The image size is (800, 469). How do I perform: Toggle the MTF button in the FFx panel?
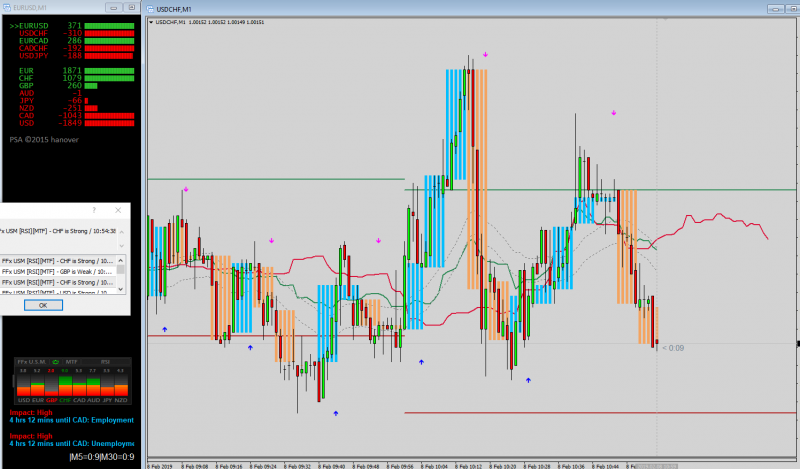click(71, 362)
